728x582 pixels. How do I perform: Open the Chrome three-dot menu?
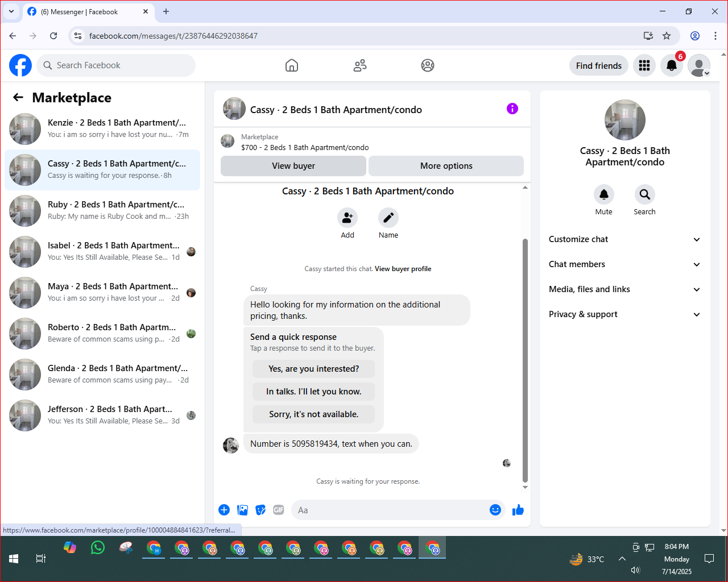click(715, 36)
